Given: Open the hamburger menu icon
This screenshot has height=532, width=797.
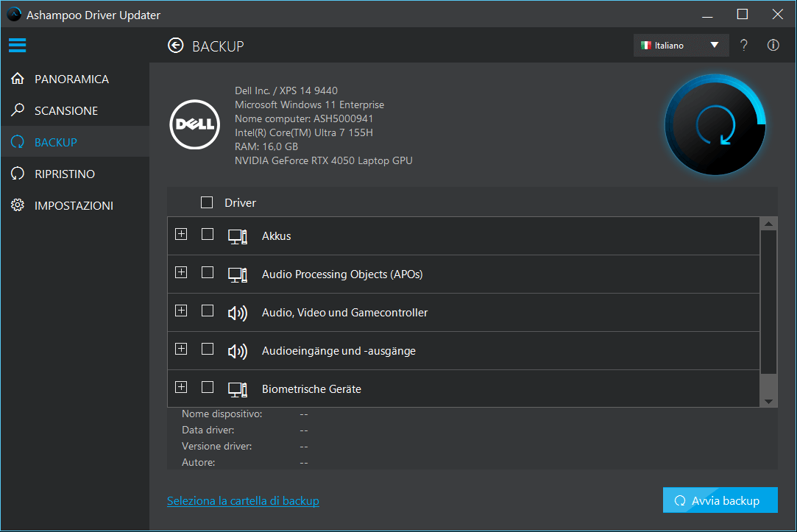Looking at the screenshot, I should 18,45.
